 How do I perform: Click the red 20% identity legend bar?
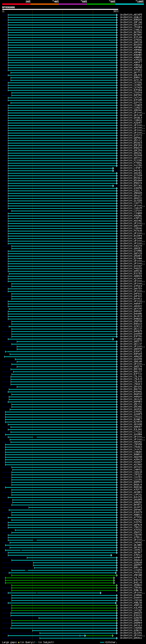click(x=16, y=4)
